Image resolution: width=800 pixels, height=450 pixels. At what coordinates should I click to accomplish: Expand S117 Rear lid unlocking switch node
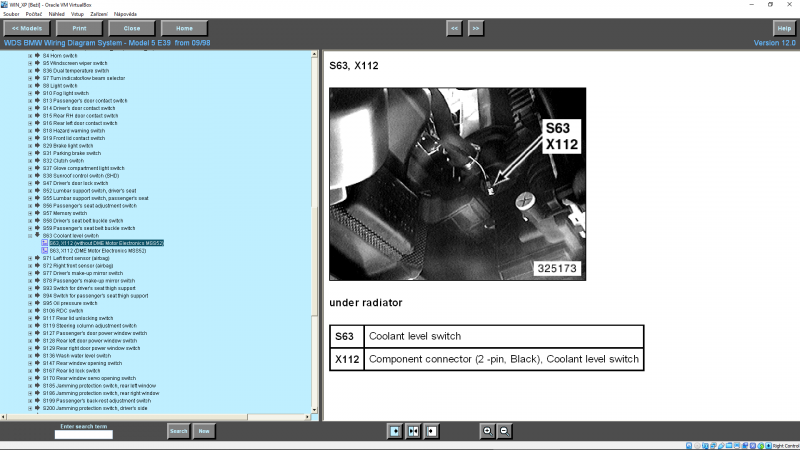[x=30, y=318]
